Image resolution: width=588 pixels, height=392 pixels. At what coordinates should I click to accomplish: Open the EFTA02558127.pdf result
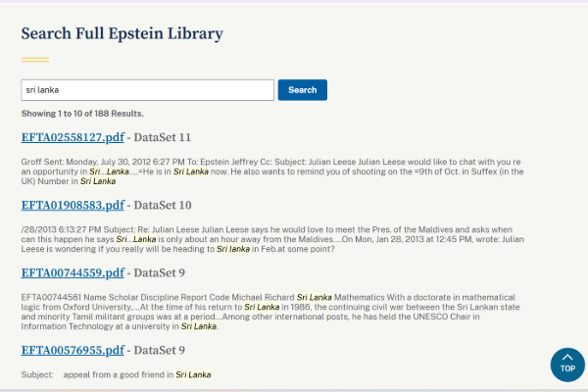tap(73, 137)
